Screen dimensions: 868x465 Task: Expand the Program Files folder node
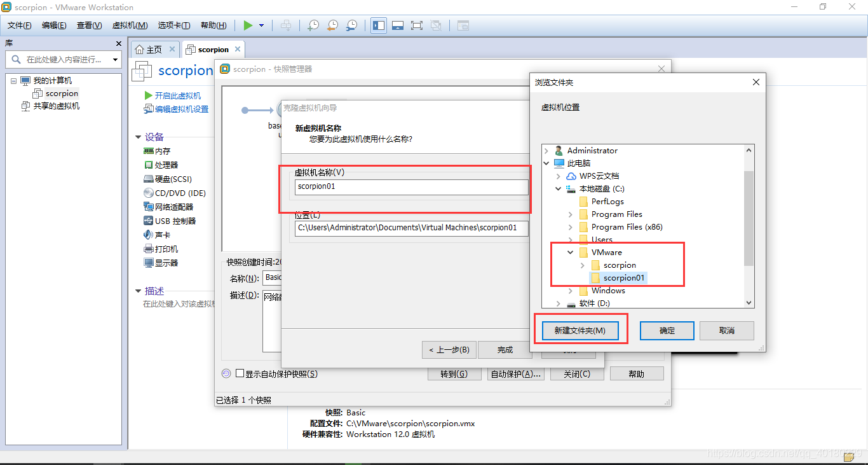(571, 214)
